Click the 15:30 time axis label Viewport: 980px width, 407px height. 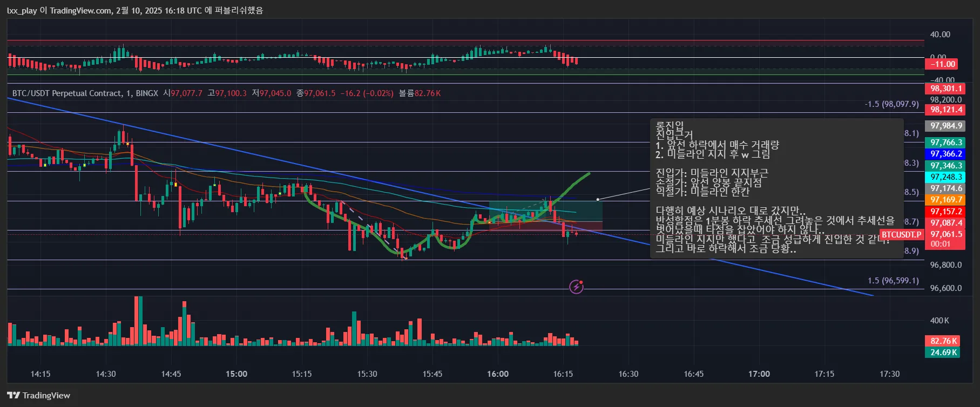pos(367,374)
